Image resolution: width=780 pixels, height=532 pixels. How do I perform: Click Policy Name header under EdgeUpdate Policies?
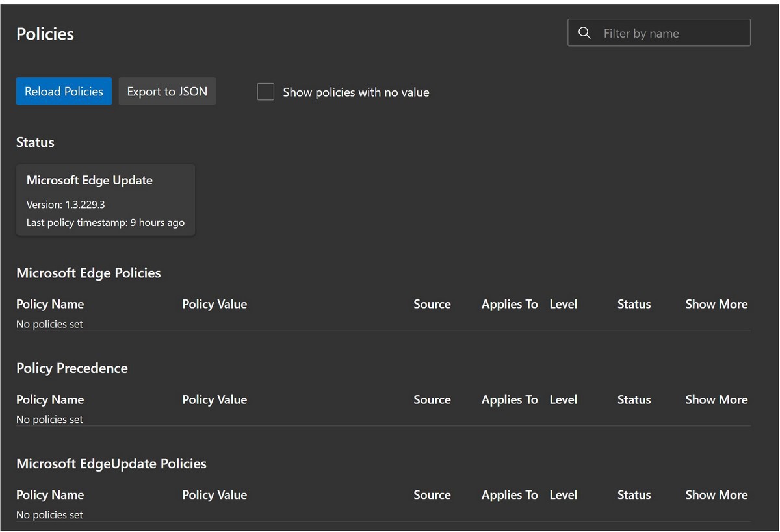[50, 495]
